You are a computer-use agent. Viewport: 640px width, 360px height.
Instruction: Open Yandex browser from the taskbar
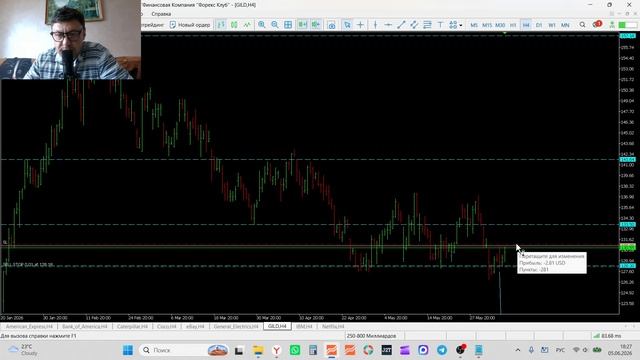click(277, 350)
